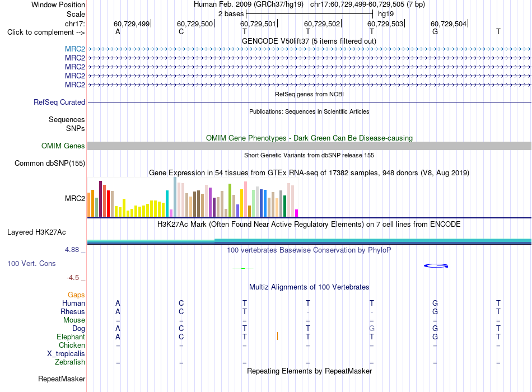532x392 pixels.
Task: Click the gray G in Dog row
Action: [372, 329]
